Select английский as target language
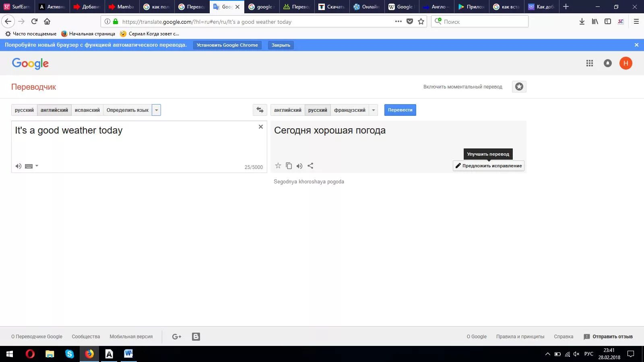 pyautogui.click(x=288, y=110)
